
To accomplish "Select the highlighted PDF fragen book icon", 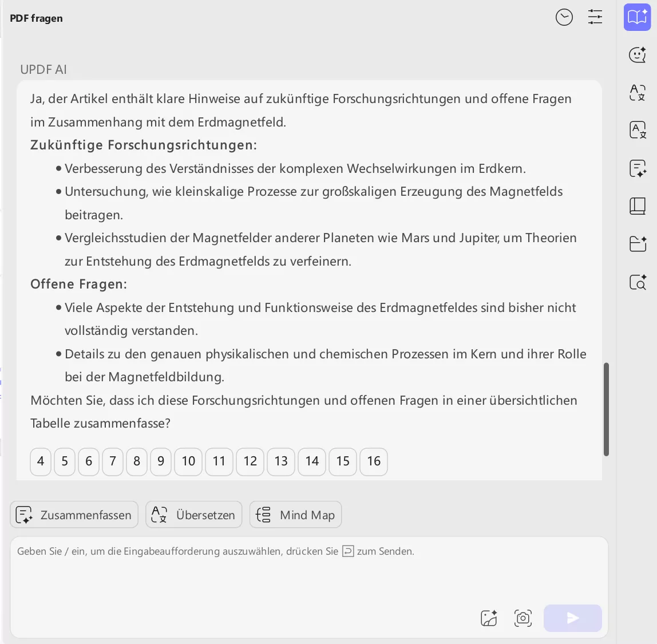I will 637,17.
